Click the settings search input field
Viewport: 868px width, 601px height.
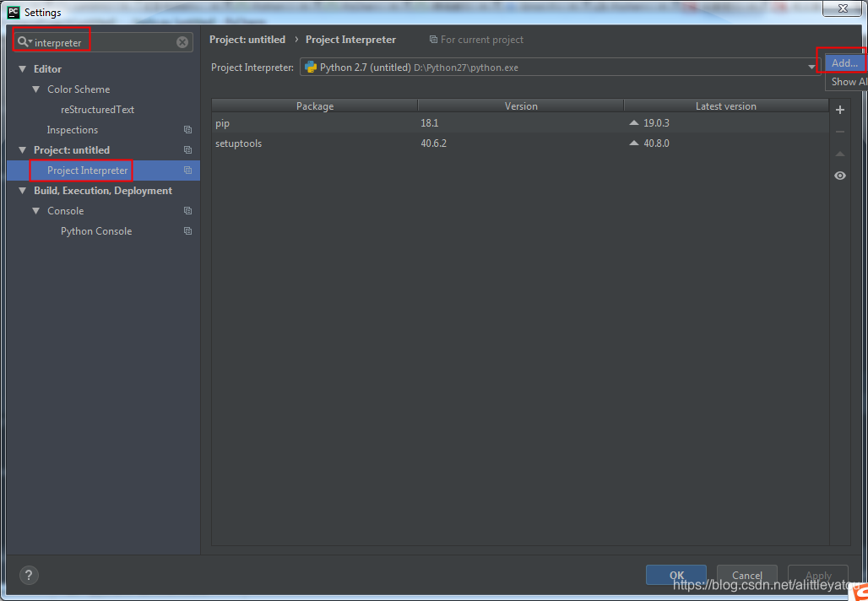[104, 42]
